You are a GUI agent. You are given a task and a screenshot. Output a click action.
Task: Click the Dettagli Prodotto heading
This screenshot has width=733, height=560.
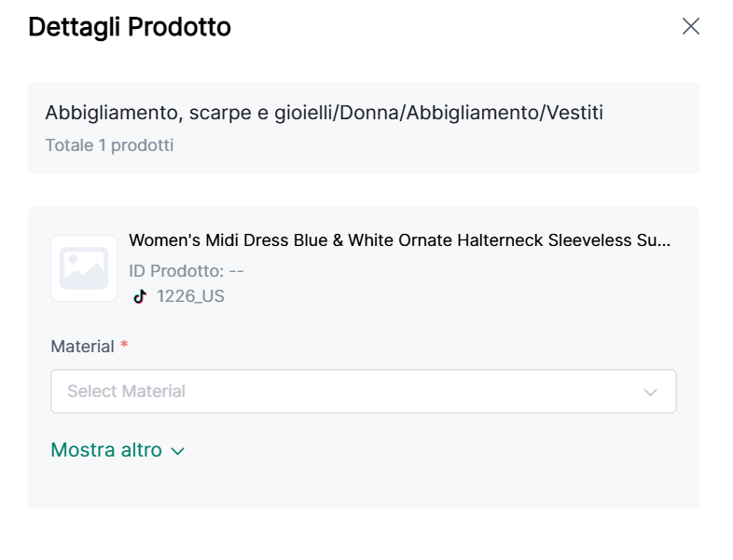tap(130, 27)
